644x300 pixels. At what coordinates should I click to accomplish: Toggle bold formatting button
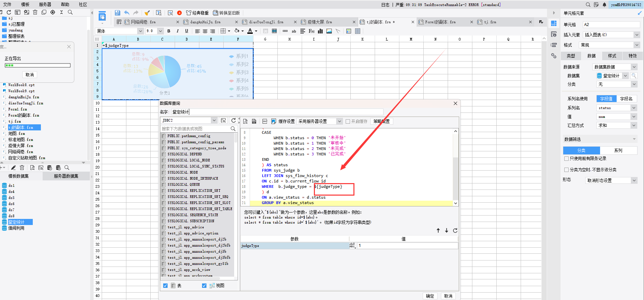(169, 31)
